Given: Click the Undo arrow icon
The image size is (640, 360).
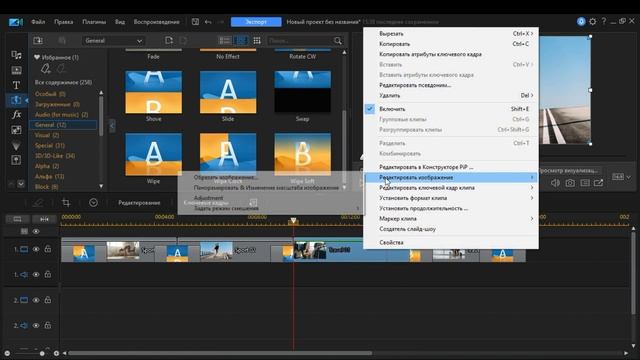Looking at the screenshot, I should point(208,22).
